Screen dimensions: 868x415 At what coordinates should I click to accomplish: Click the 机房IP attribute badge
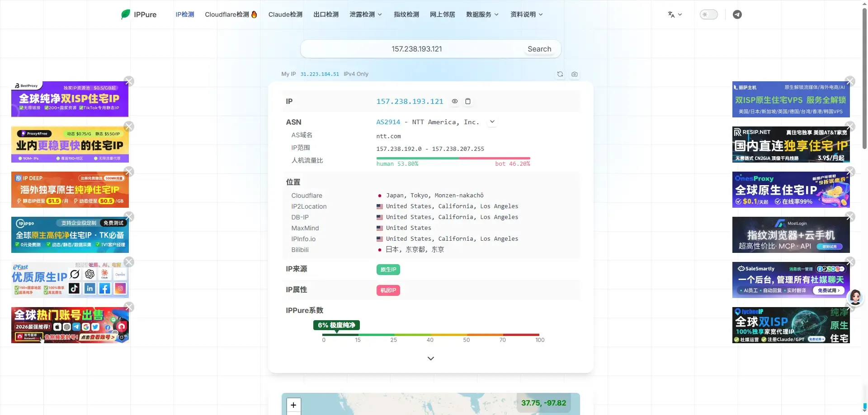(388, 290)
